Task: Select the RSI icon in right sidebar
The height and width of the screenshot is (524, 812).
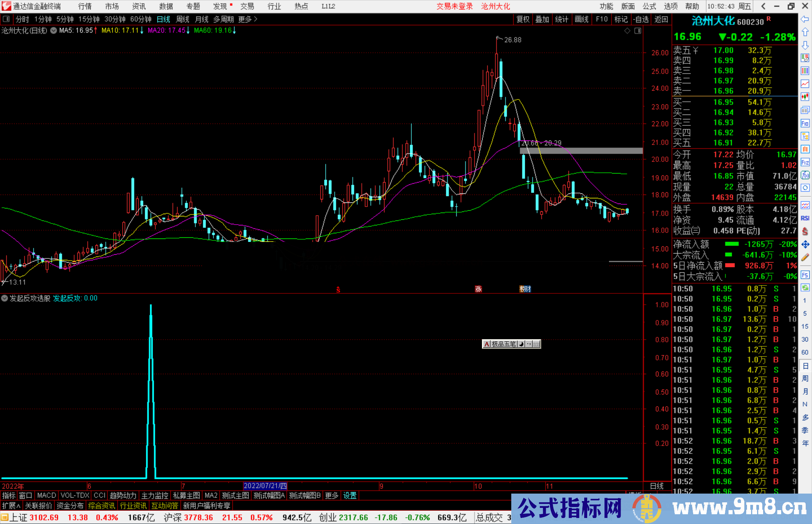Action: click(x=805, y=218)
